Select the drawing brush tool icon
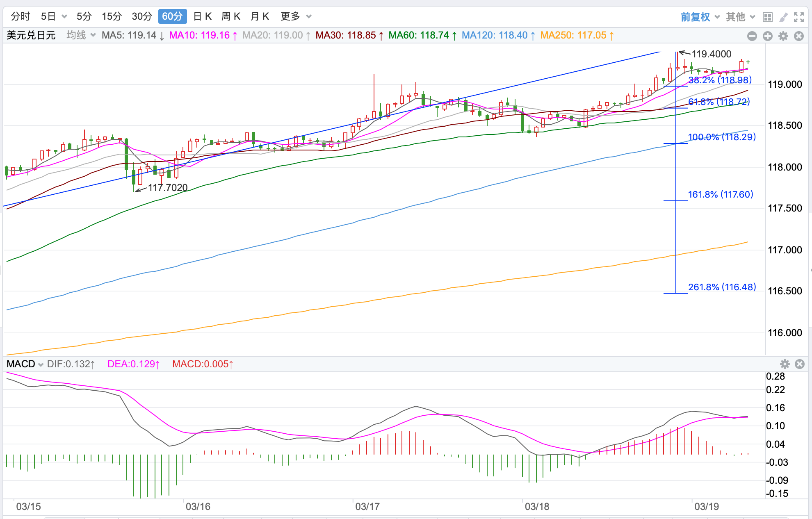Viewport: 812px width, 519px height. 783,17
